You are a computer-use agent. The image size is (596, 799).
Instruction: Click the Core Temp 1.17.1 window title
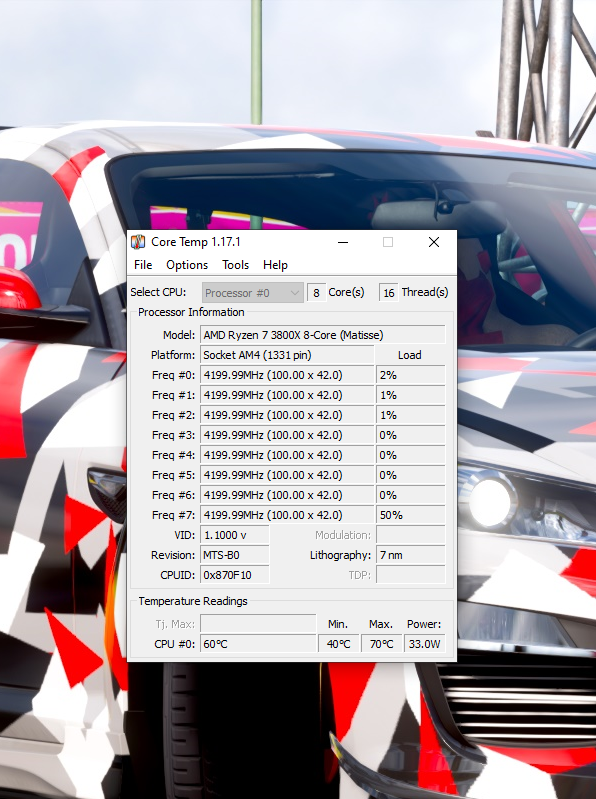(x=196, y=242)
